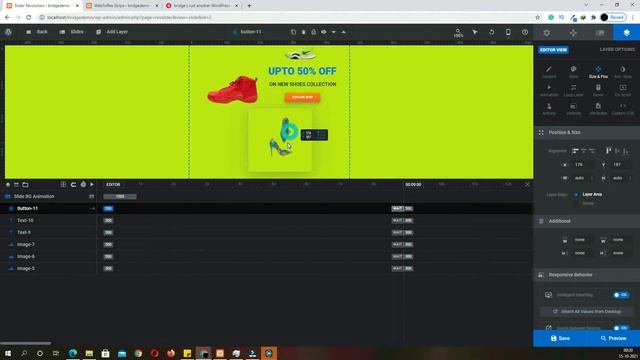
Task: Select the Scene align option
Action: pos(584,203)
